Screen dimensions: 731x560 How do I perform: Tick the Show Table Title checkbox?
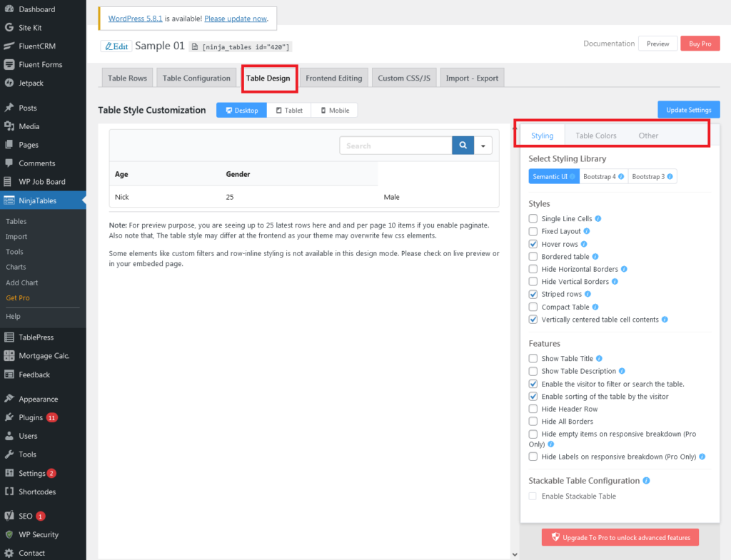533,359
